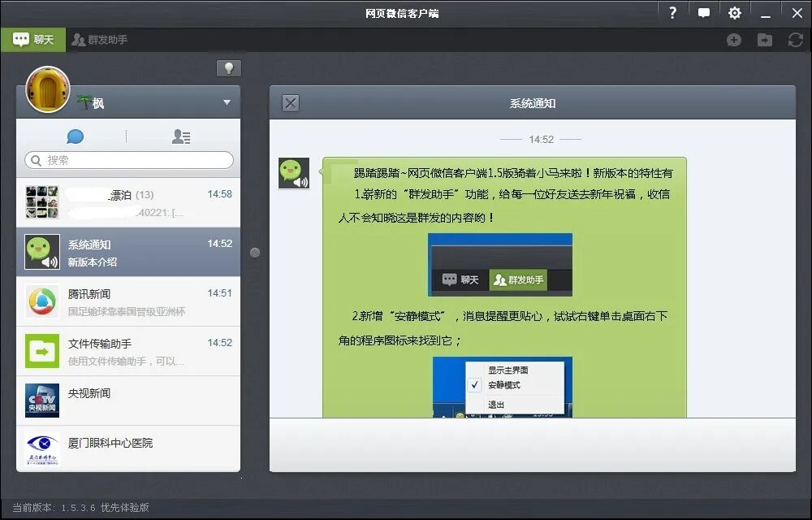This screenshot has height=520, width=812.
Task: Open the 文件传输助手 conversation
Action: pyautogui.click(x=128, y=351)
